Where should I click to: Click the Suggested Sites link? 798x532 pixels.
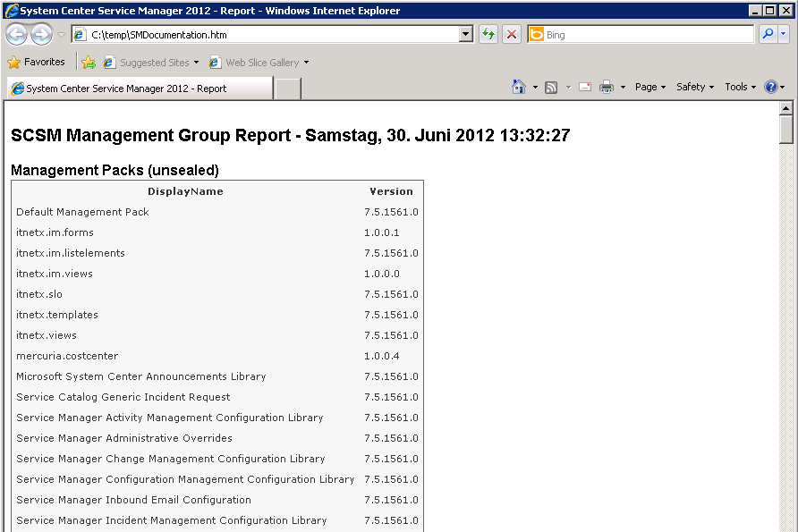(x=154, y=63)
